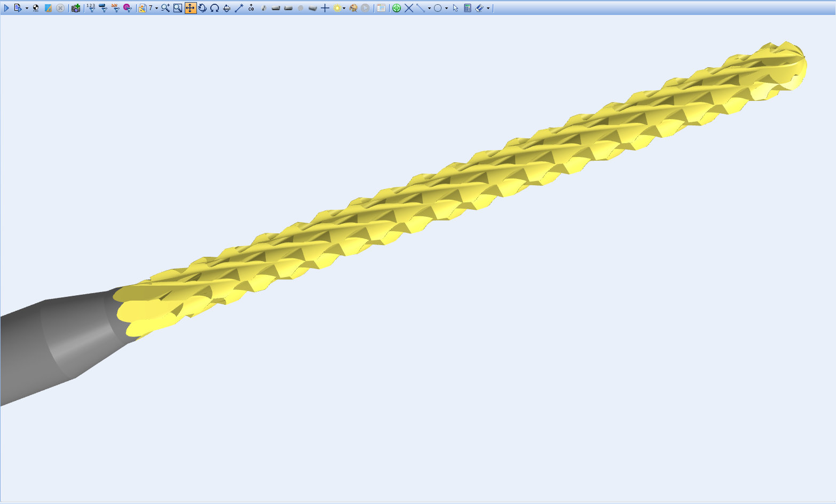Toggle the active pan four-arrow tool
836x504 pixels.
[x=191, y=8]
